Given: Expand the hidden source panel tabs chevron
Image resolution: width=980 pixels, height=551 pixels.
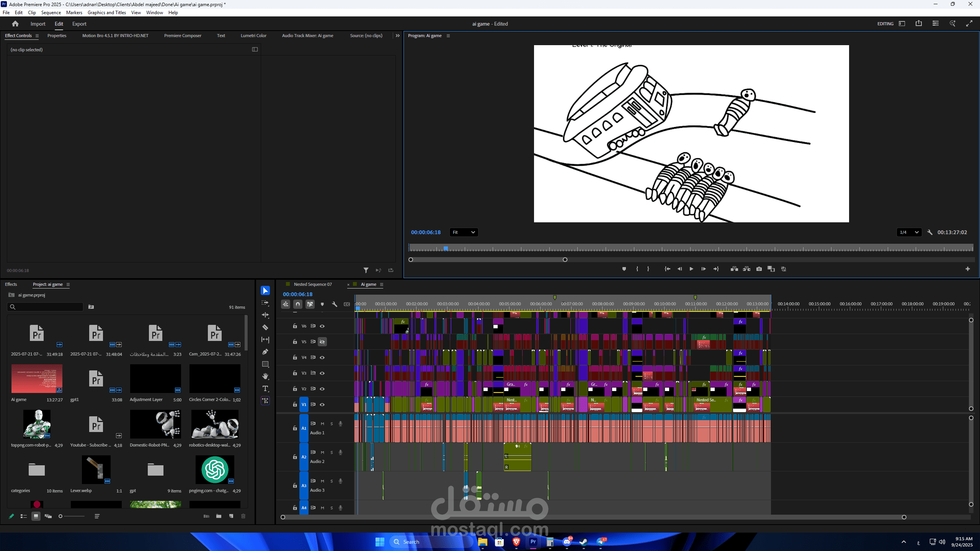Looking at the screenshot, I should (x=398, y=36).
